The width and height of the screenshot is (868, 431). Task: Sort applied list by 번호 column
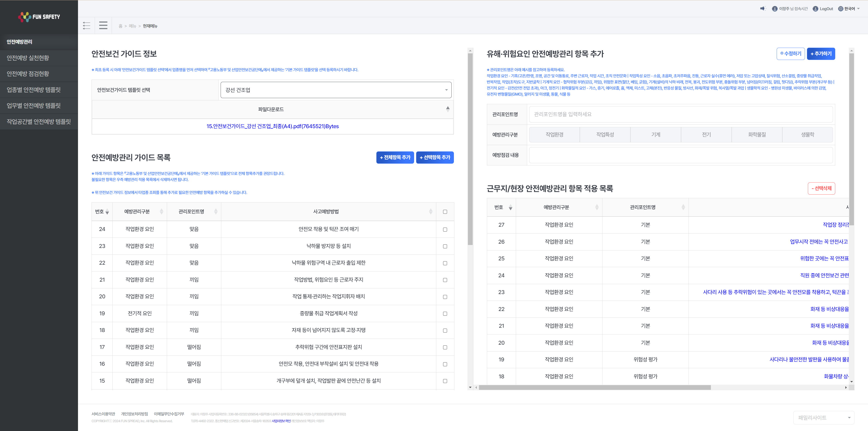pyautogui.click(x=510, y=207)
